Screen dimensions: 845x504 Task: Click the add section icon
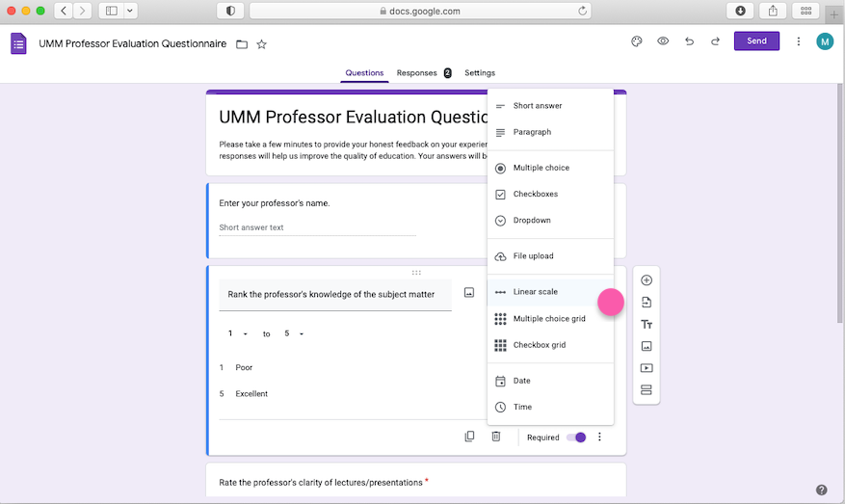tap(647, 390)
